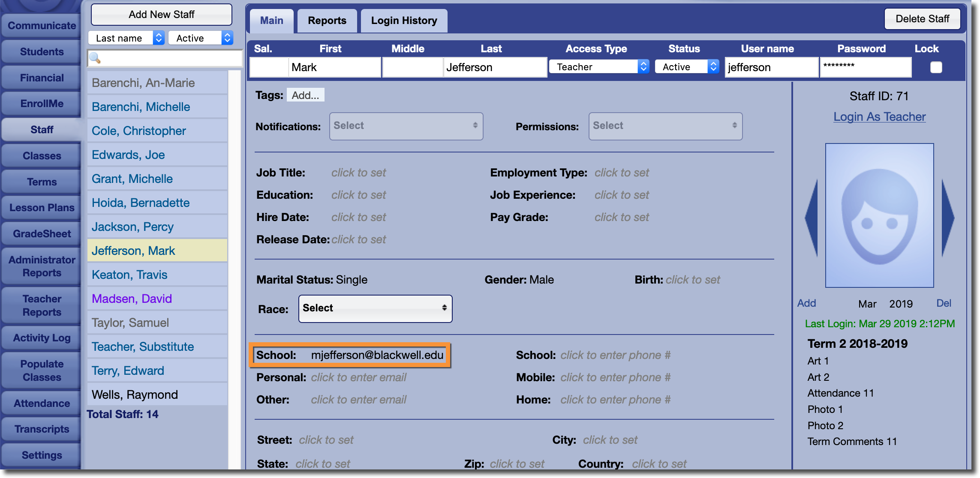Click the Del photo link

point(944,303)
